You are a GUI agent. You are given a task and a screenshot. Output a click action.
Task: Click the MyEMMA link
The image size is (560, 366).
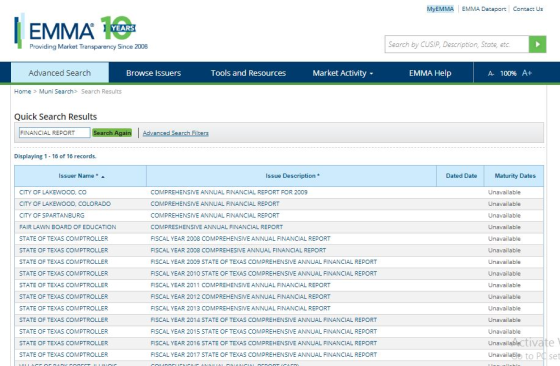pyautogui.click(x=440, y=9)
